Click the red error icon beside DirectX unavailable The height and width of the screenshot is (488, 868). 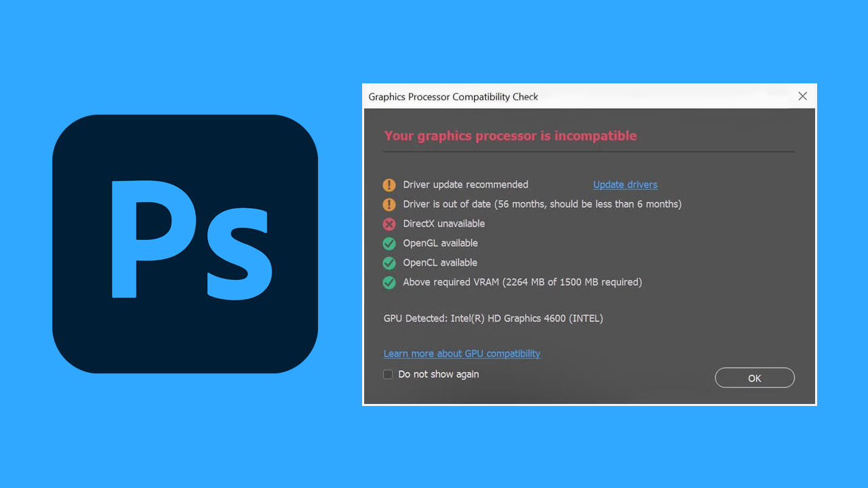click(389, 224)
